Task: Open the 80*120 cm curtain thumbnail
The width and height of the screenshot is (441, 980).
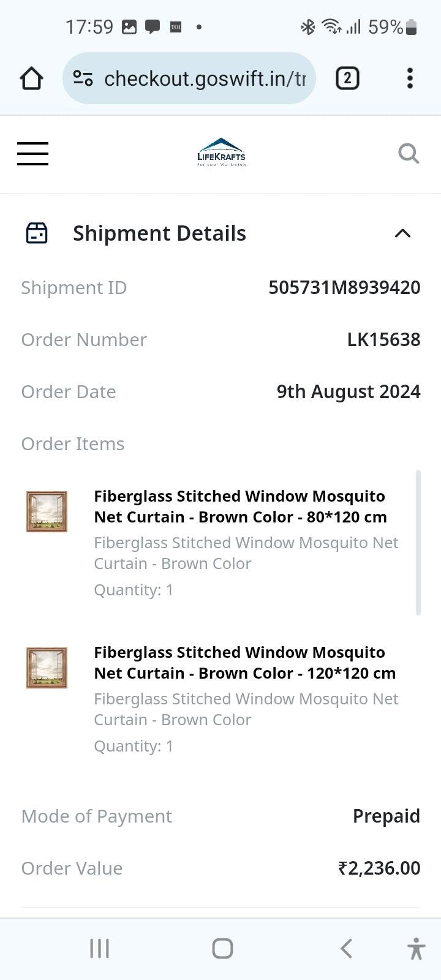Action: click(47, 511)
